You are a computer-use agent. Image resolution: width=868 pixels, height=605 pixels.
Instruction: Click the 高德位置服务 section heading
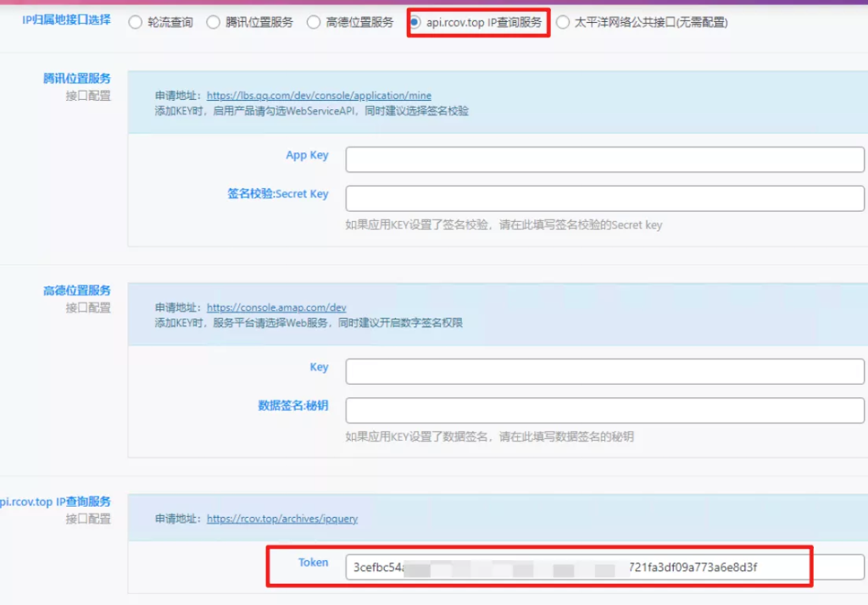(77, 291)
